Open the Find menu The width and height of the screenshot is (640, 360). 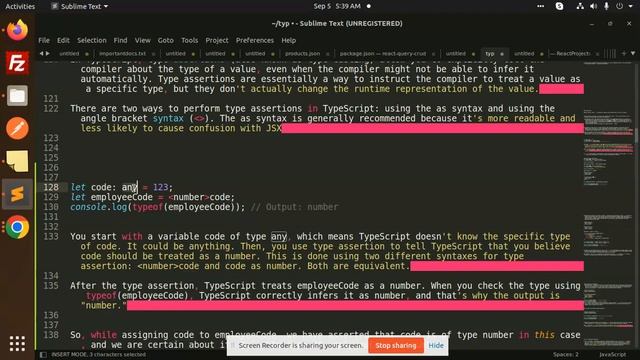coord(120,40)
